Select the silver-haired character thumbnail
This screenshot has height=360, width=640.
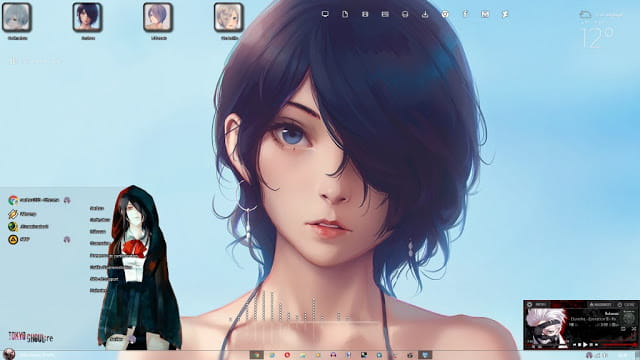(x=17, y=18)
